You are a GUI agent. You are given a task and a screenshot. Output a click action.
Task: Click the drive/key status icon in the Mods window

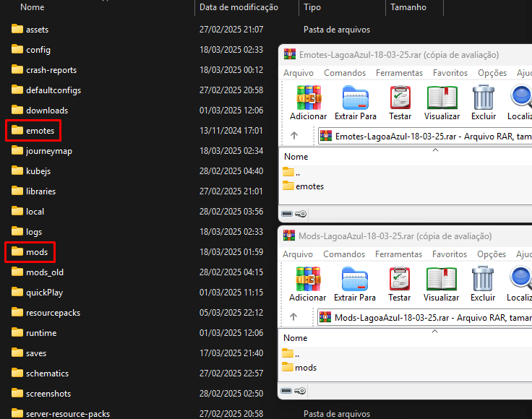click(x=294, y=392)
